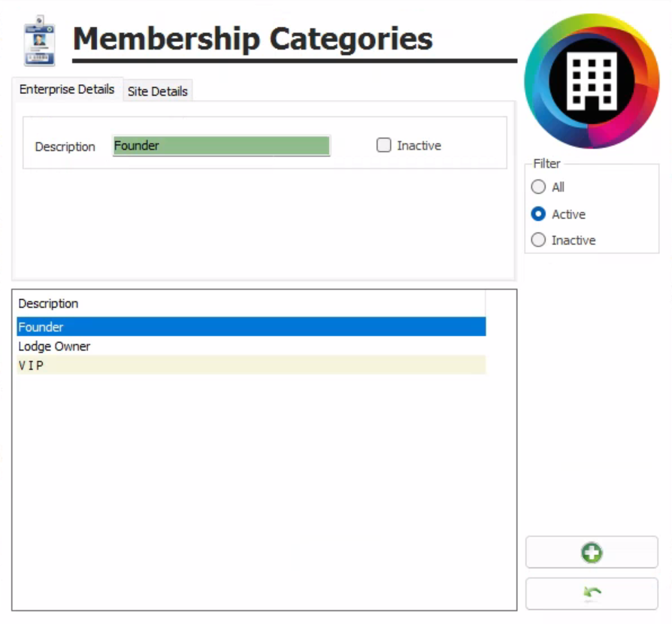Select the All filter radio button

tap(538, 187)
